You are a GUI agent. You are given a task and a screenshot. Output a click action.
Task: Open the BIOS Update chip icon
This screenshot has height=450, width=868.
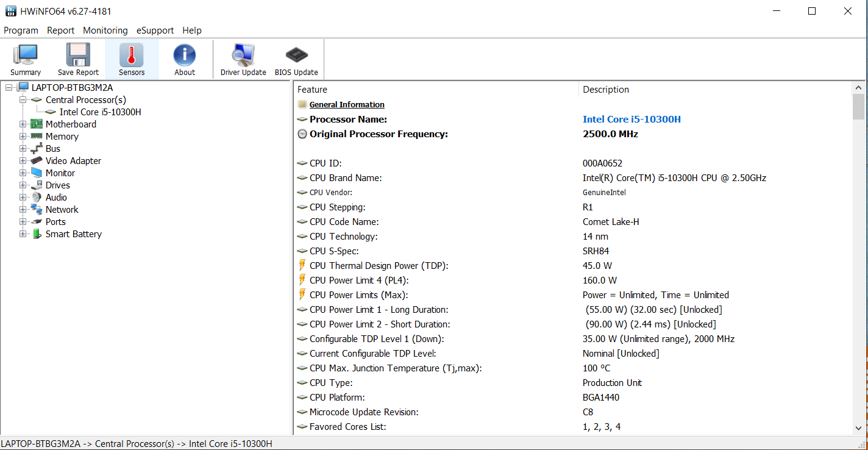pos(296,56)
